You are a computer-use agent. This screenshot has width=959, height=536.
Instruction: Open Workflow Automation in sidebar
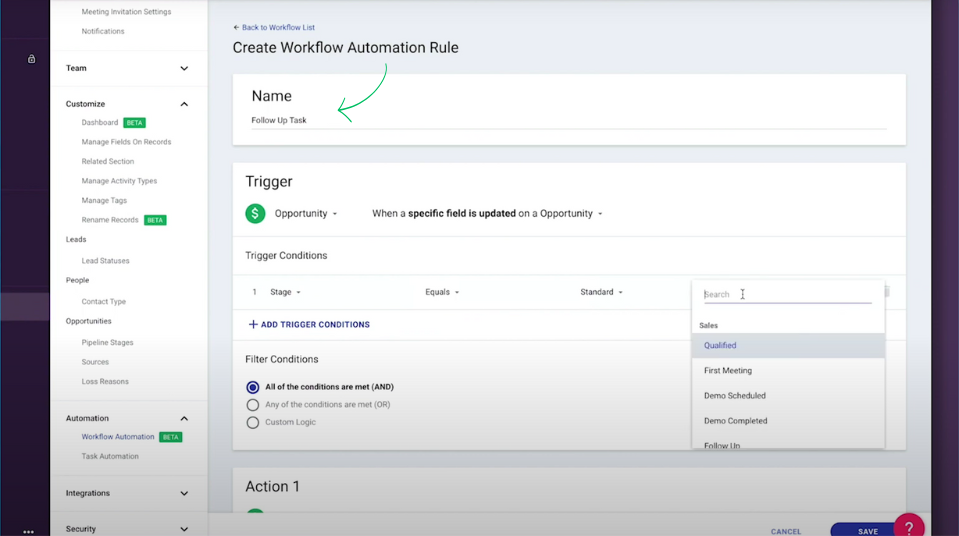point(118,437)
